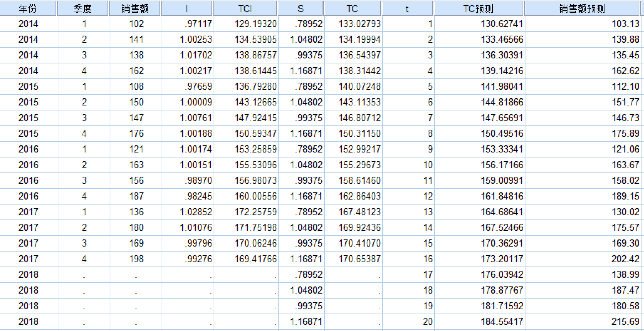
Task: Click sales cell with value 176
Action: coord(136,134)
